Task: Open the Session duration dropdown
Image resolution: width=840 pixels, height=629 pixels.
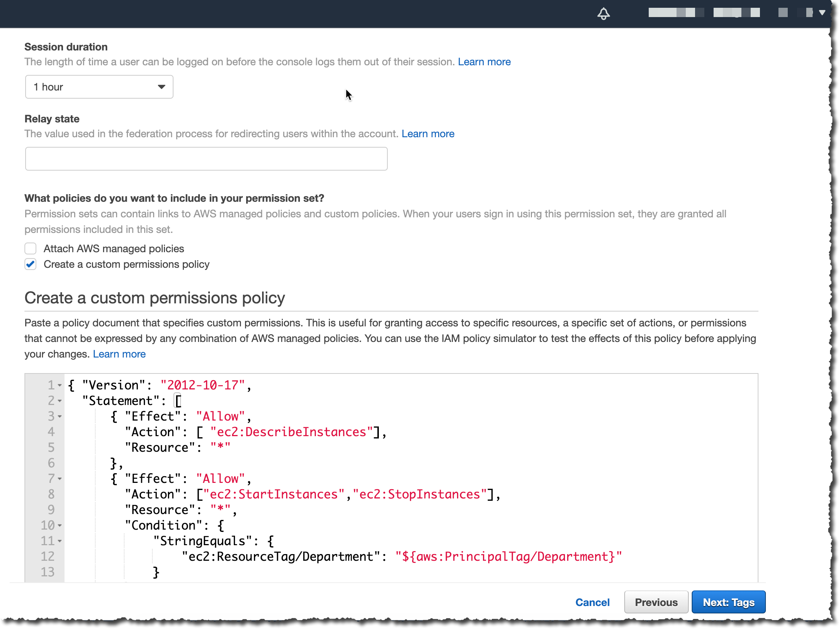Action: point(99,87)
